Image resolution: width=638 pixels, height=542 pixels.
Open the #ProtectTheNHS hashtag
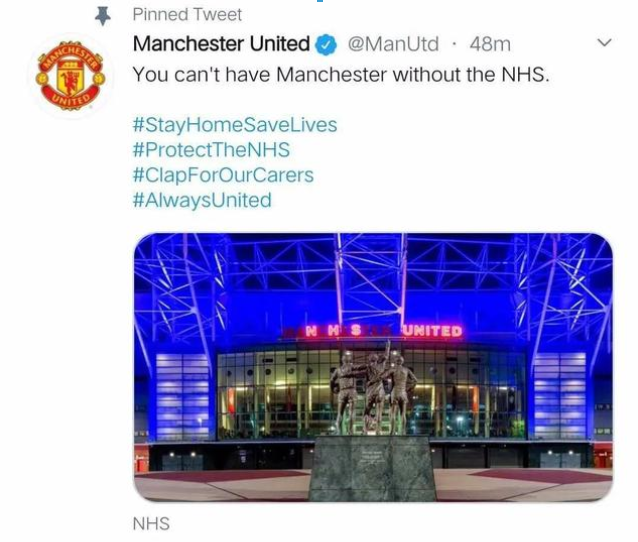(211, 150)
